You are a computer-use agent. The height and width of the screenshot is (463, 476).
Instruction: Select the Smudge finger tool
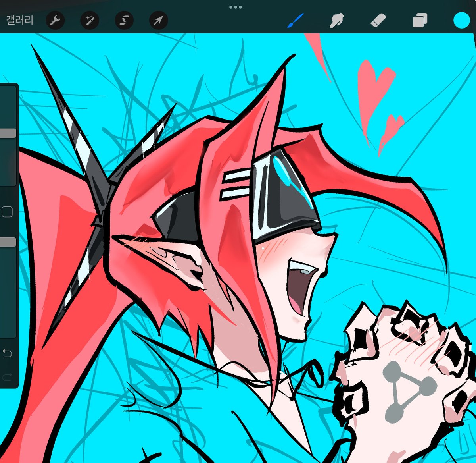pyautogui.click(x=337, y=21)
